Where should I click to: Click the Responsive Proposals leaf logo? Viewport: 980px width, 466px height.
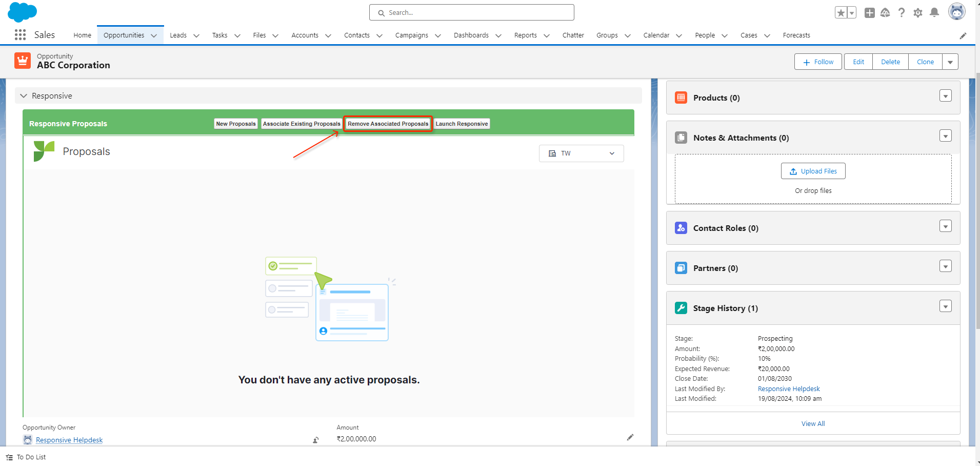(44, 151)
